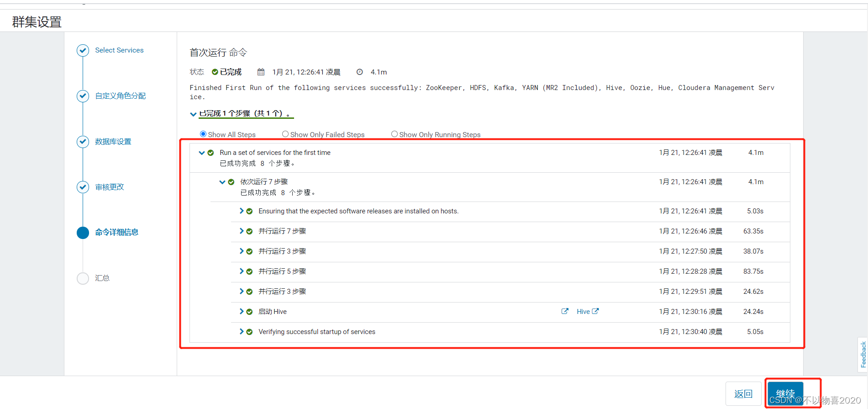Click the Select Services step checkmark icon
The image size is (868, 409).
point(83,50)
